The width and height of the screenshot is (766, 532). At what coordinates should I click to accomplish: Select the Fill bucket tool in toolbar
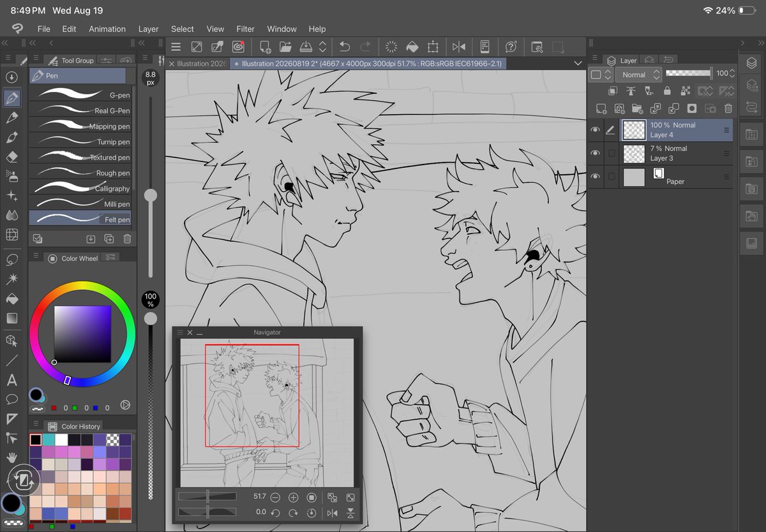tap(11, 299)
